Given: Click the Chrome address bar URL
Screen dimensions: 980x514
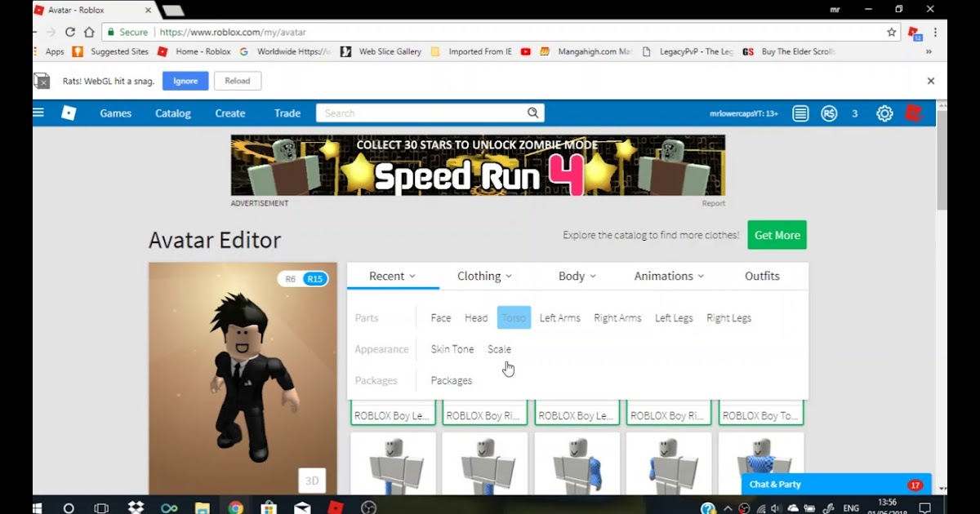Looking at the screenshot, I should 233,32.
